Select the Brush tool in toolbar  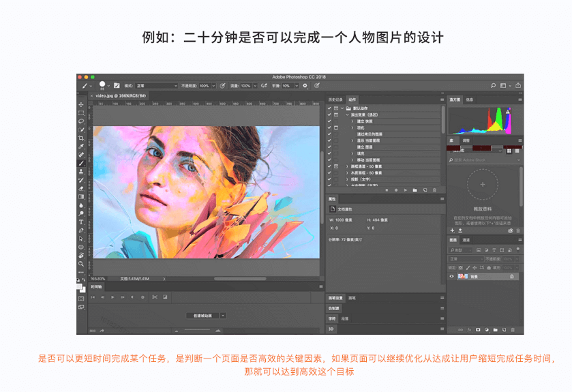click(81, 164)
